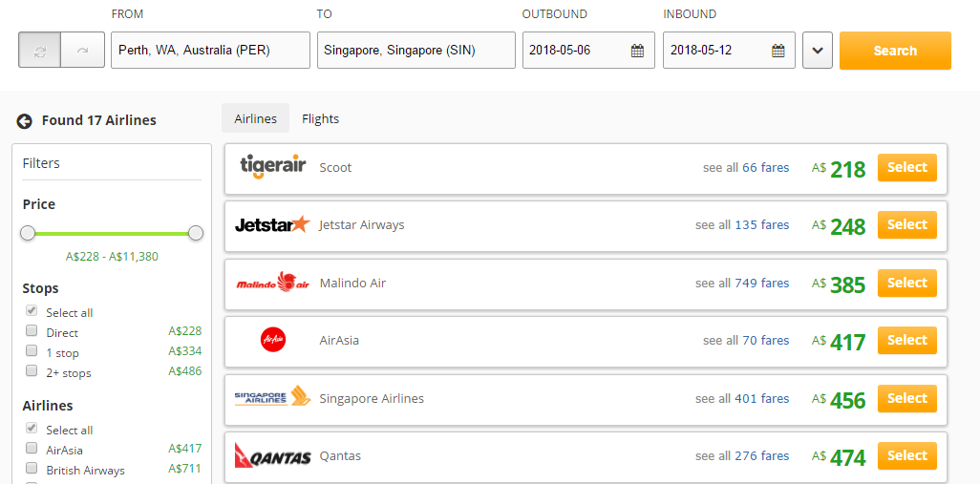Click the Scoot airline name
The height and width of the screenshot is (484, 980).
point(335,167)
